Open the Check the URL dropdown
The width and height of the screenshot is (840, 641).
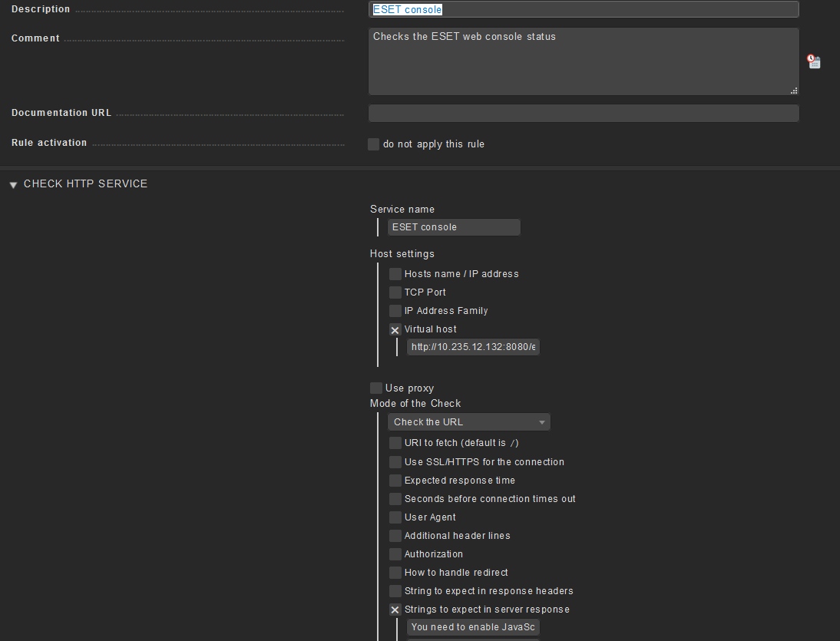point(468,422)
